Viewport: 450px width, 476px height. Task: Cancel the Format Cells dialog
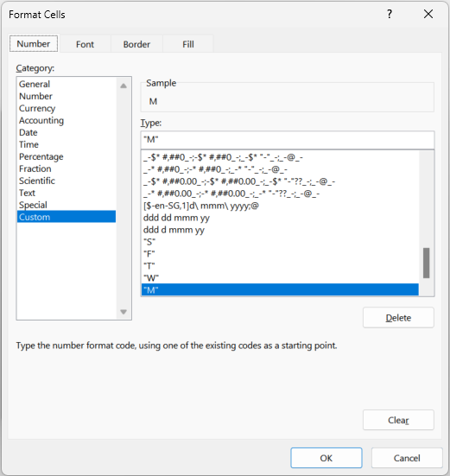[407, 458]
